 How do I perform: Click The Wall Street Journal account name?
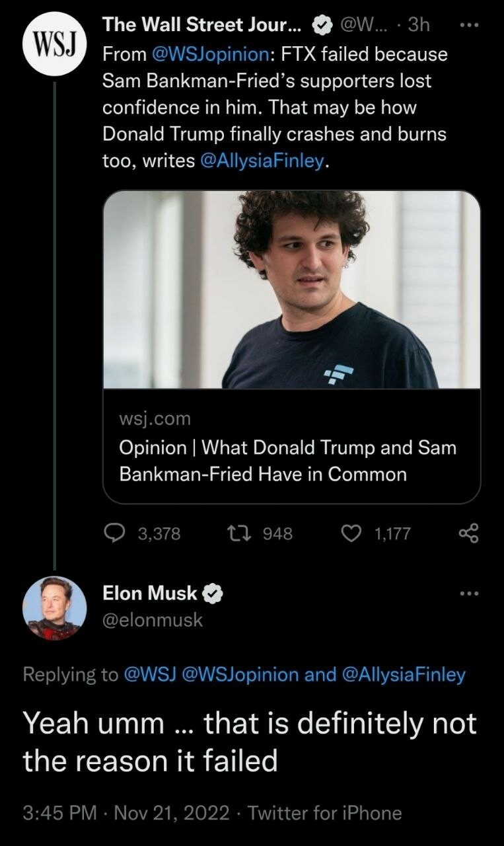202,25
